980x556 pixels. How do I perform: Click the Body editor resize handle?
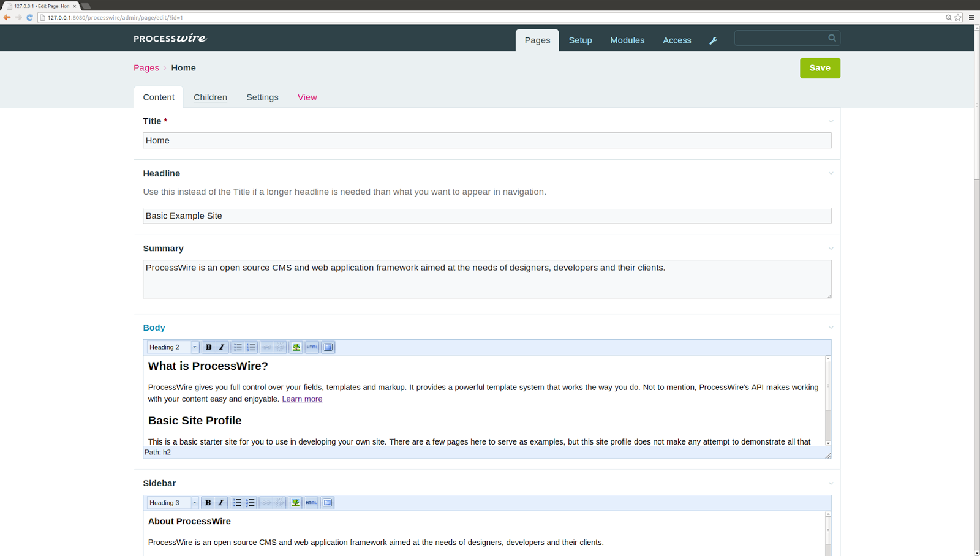click(x=828, y=455)
